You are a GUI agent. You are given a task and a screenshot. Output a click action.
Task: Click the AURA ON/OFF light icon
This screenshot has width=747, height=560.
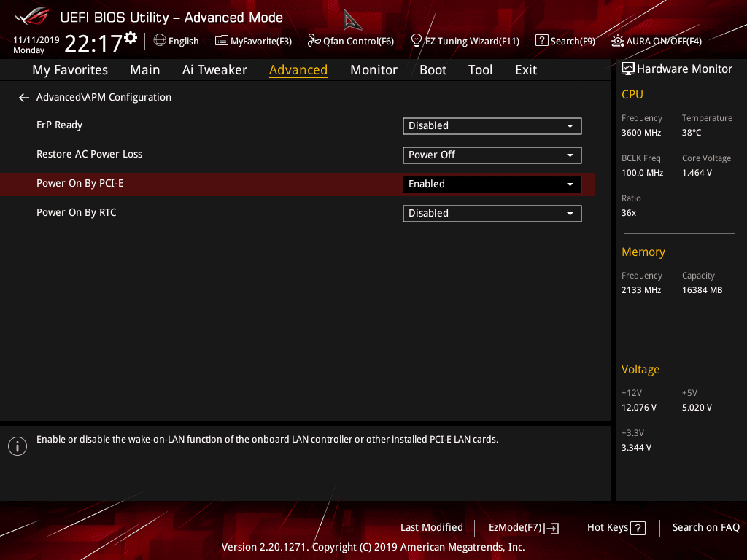[x=617, y=41]
